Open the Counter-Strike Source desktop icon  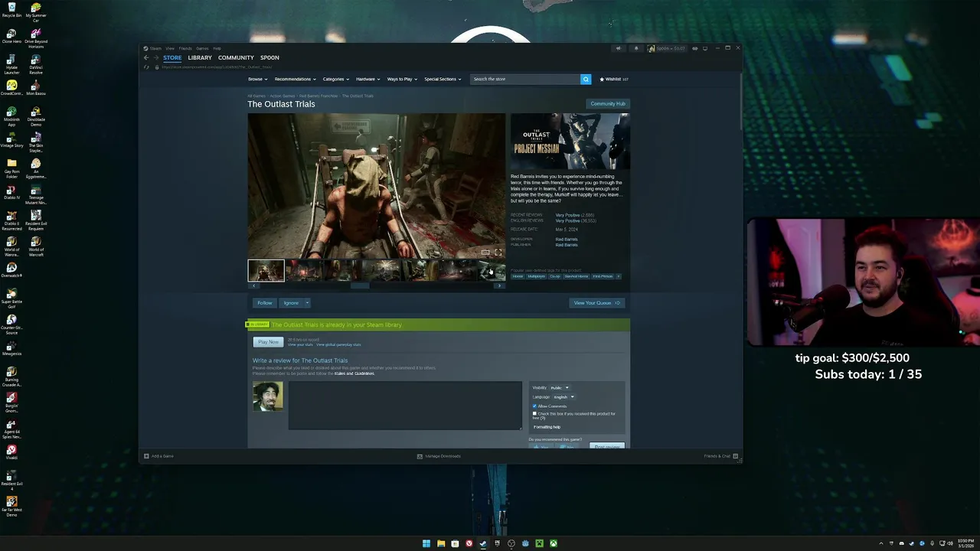[x=11, y=324]
